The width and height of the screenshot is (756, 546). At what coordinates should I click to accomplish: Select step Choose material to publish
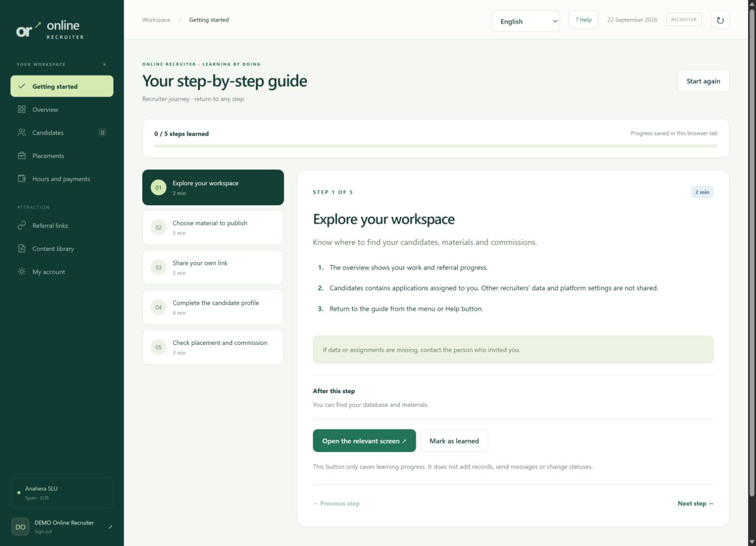[213, 227]
